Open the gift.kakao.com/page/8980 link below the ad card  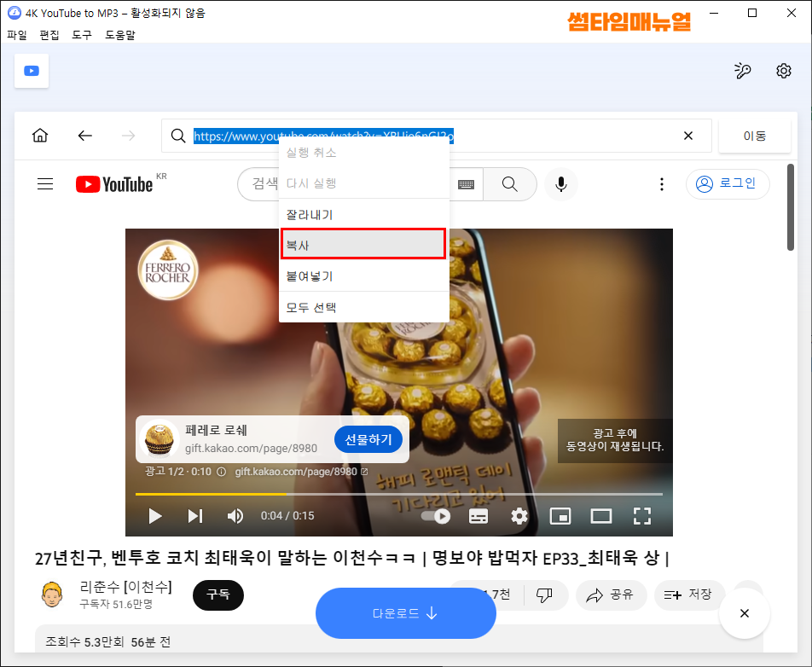301,472
